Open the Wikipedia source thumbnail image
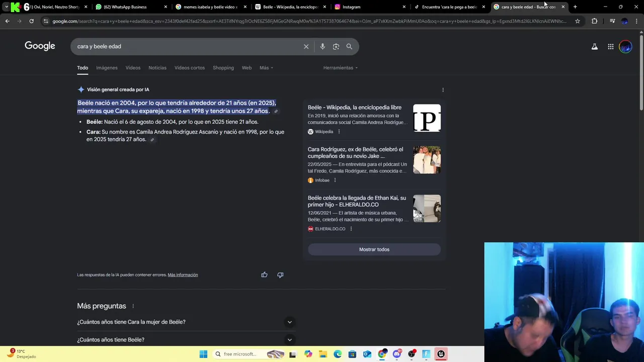Viewport: 644px width, 362px height. 427,118
